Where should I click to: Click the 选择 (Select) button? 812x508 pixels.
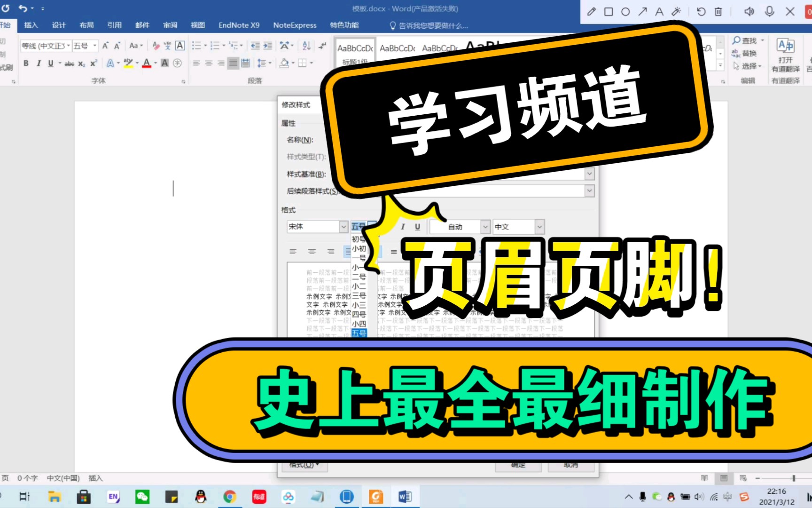click(747, 66)
